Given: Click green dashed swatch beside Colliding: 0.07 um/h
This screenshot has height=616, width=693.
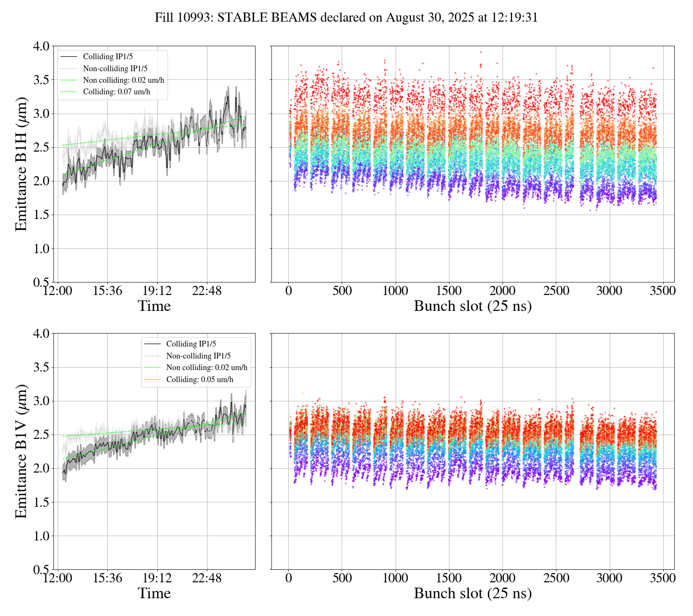Looking at the screenshot, I should click(x=69, y=92).
